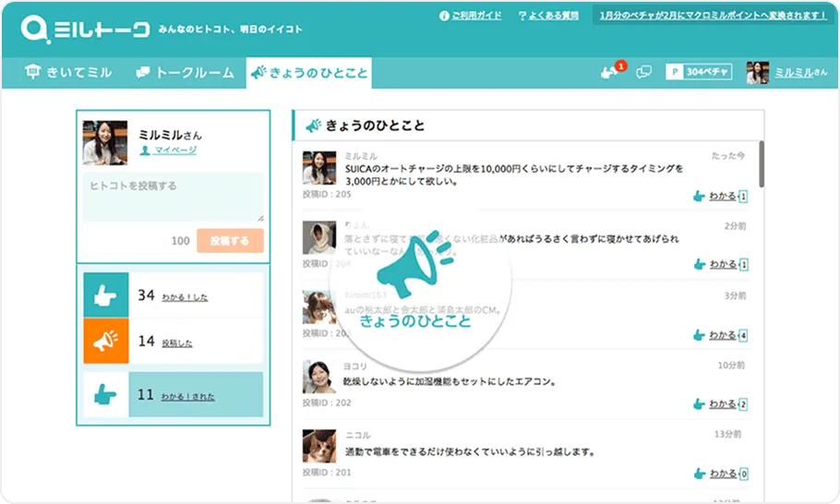
Task: Click orange megaphone icon beside 14 投稿した
Action: [x=106, y=342]
